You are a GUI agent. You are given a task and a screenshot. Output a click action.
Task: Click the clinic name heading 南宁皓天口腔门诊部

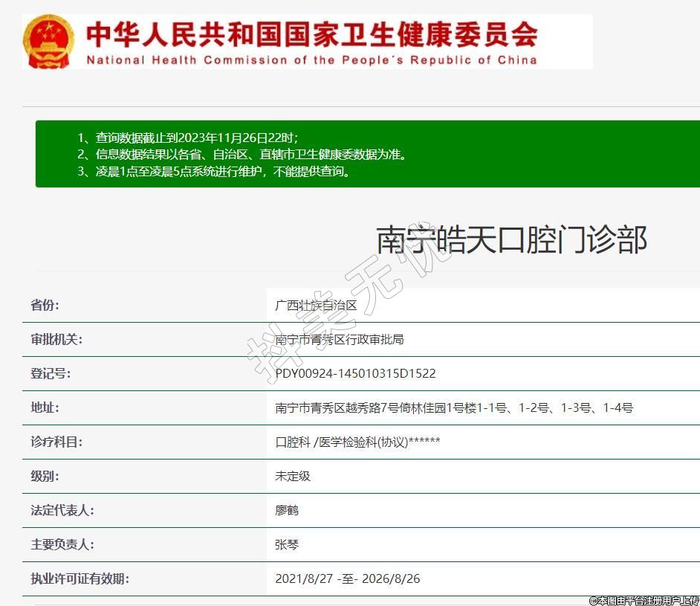point(511,240)
